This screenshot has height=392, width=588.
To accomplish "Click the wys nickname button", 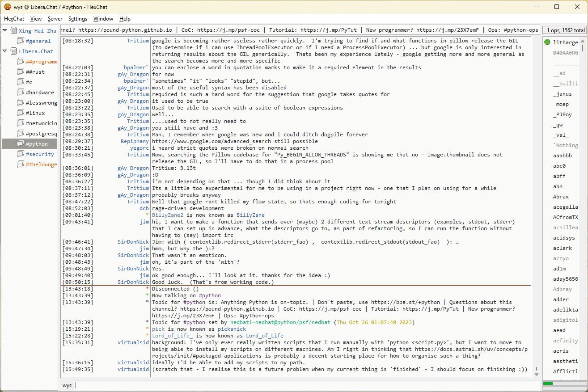I will pyautogui.click(x=67, y=385).
